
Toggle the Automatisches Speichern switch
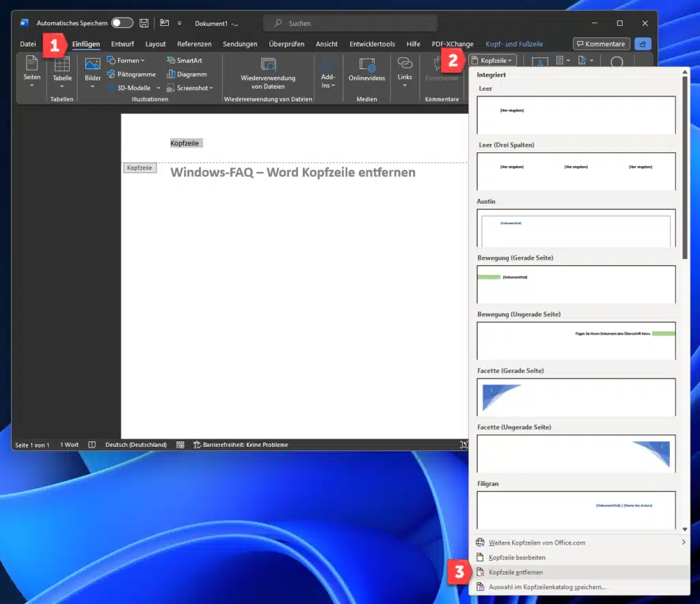122,23
